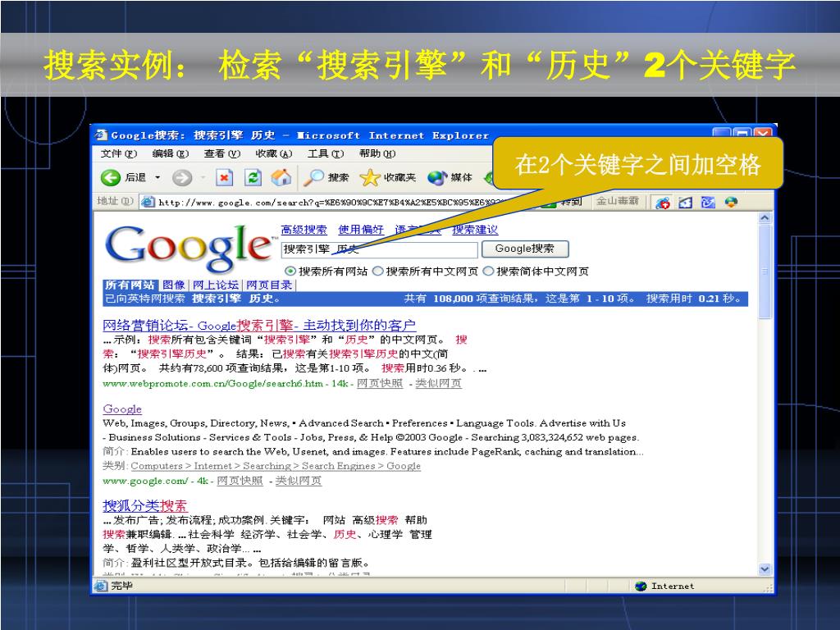This screenshot has width=840, height=630.
Task: Click the 金山毒霸 house-shaped icon
Action: (686, 203)
